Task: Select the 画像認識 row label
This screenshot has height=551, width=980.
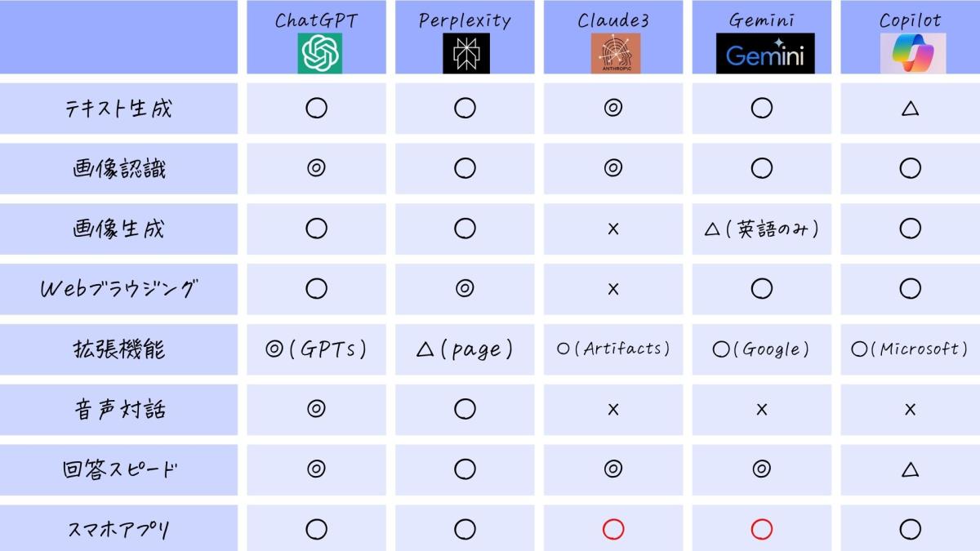Action: [x=119, y=169]
